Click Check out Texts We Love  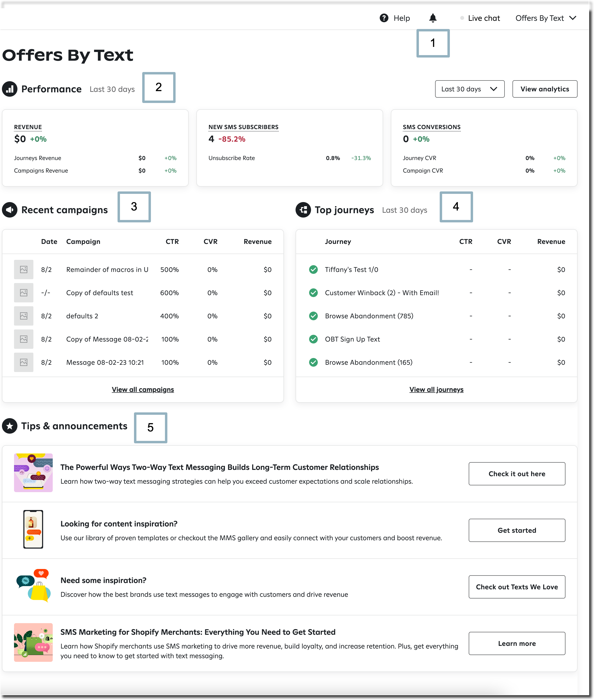(x=517, y=587)
